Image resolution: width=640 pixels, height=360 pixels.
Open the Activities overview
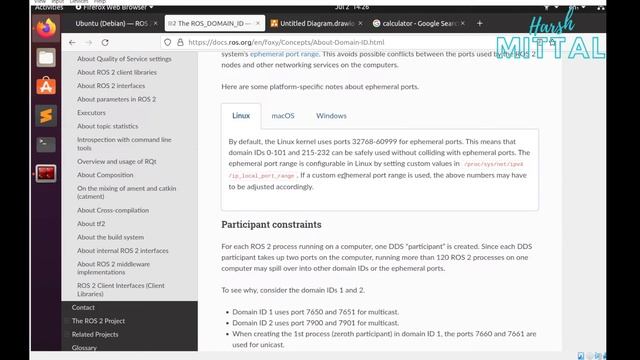coord(49,8)
